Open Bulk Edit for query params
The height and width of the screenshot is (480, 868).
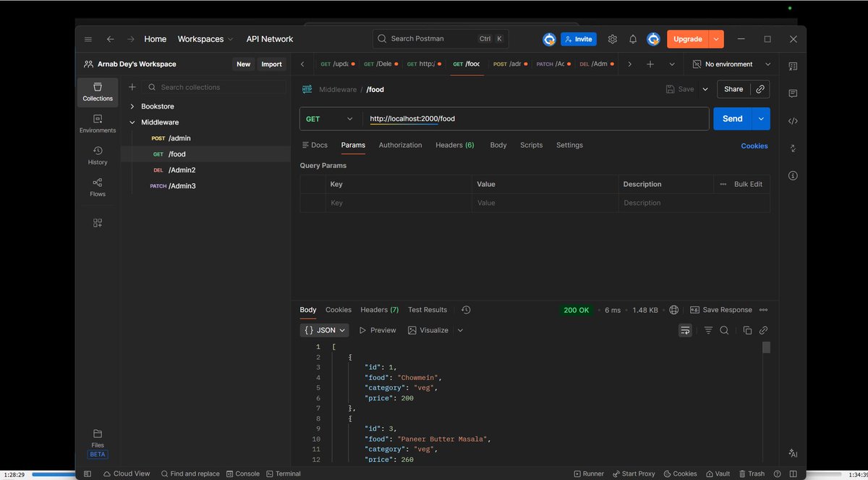[747, 184]
